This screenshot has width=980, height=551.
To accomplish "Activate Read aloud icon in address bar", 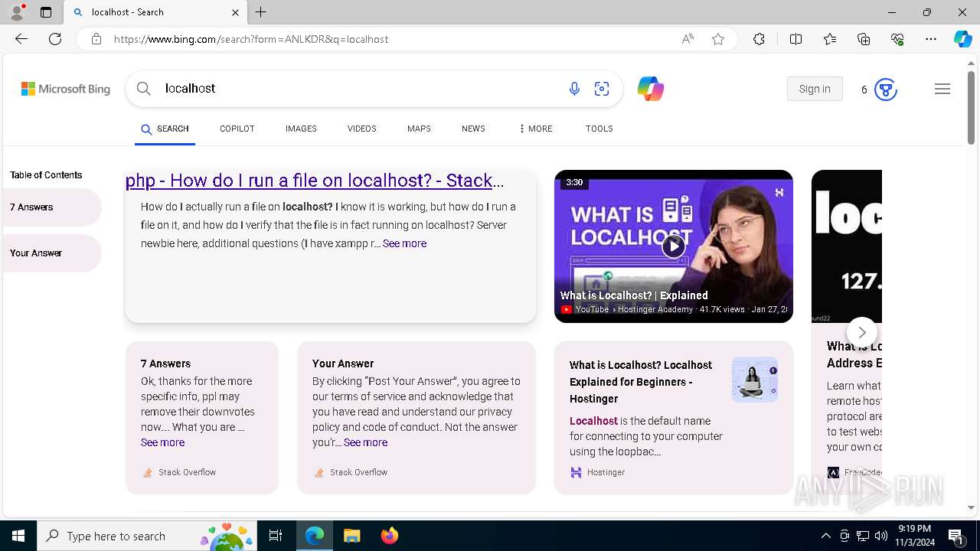I will pos(688,39).
